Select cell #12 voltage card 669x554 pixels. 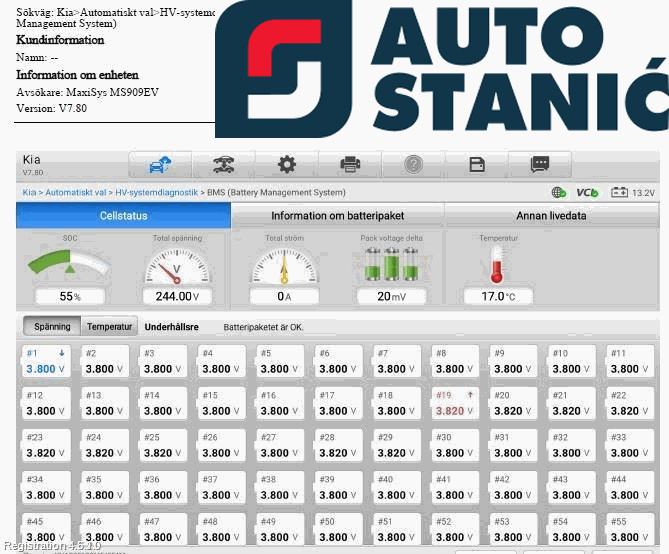(46, 403)
